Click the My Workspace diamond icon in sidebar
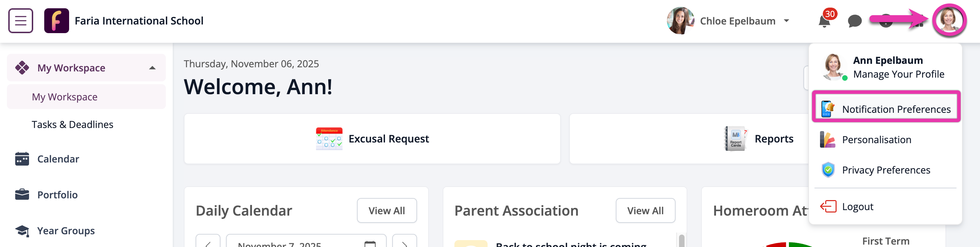The height and width of the screenshot is (247, 980). (22, 68)
